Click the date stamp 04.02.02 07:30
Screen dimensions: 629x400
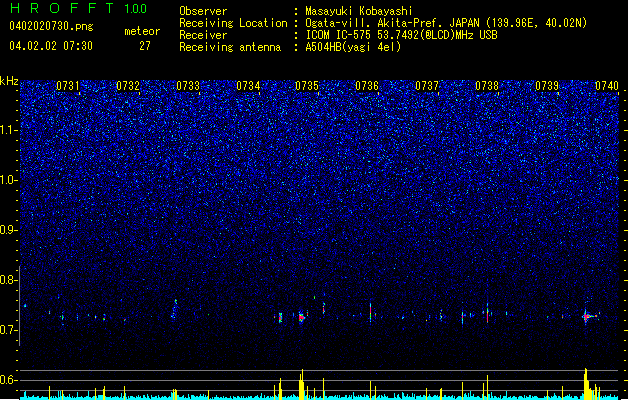(x=51, y=46)
